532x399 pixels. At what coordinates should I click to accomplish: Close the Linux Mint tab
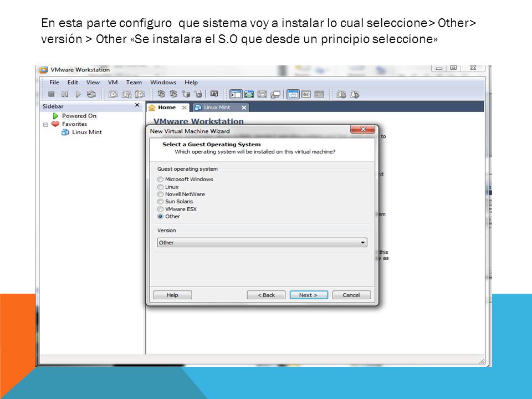[244, 108]
